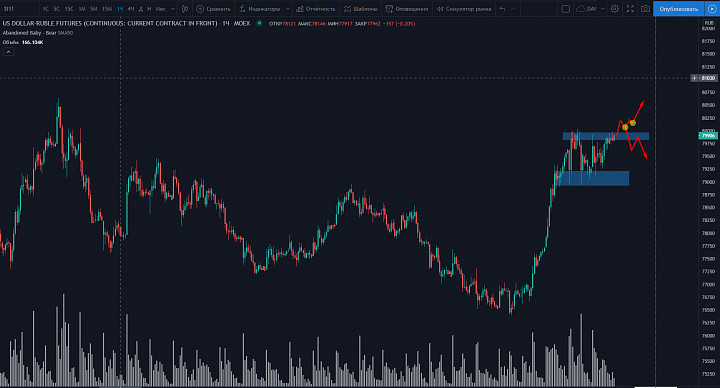Select the 15М timeframe
The image size is (720, 388).
pos(107,9)
